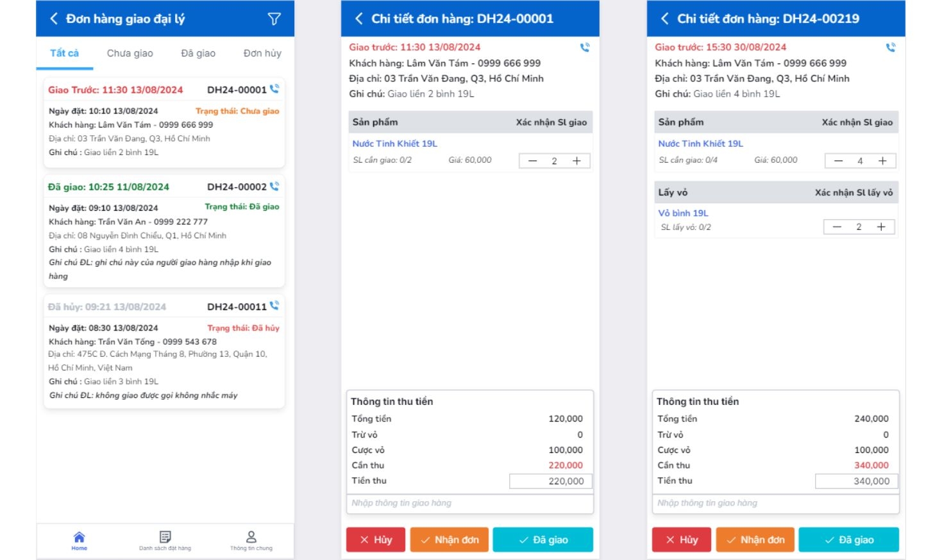This screenshot has width=942, height=560.
Task: Open the Nước Tinh Khiết 19L product link
Action: tap(395, 143)
